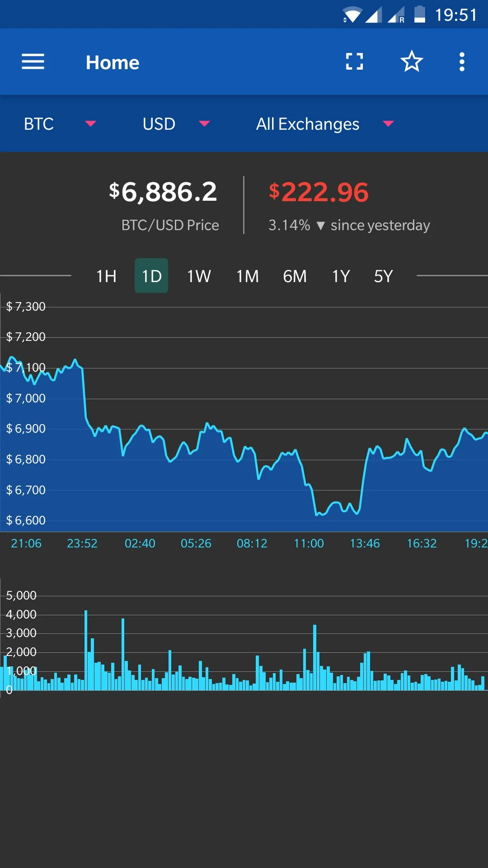Switch chart to 1W range
The height and width of the screenshot is (868, 488).
click(x=199, y=276)
